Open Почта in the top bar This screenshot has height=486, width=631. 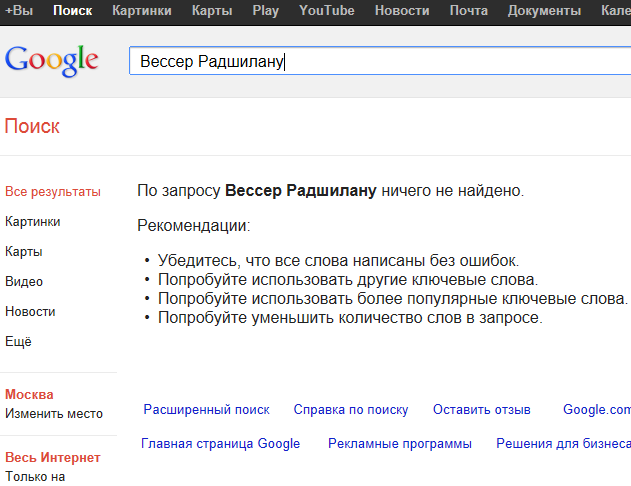click(x=468, y=10)
